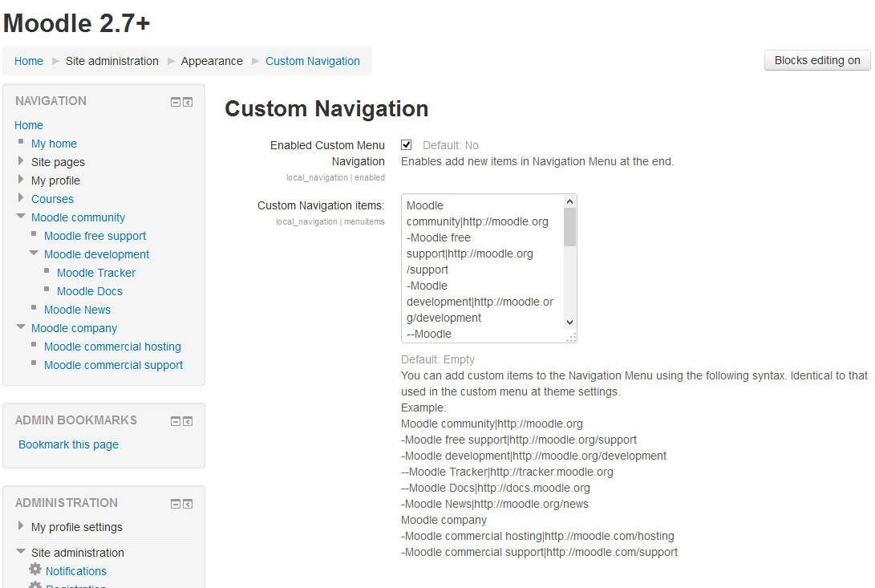Hide the Admin Bookmarks block
Image resolution: width=875 pixels, height=588 pixels.
click(x=176, y=421)
